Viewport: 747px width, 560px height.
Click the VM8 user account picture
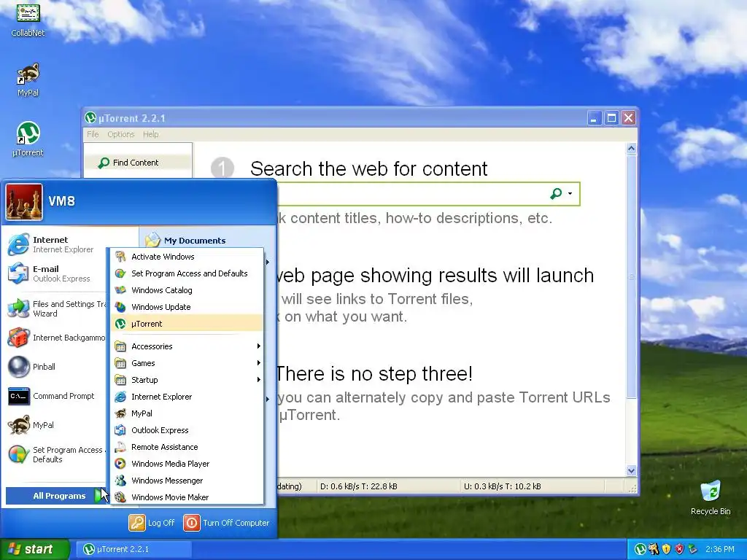coord(24,202)
